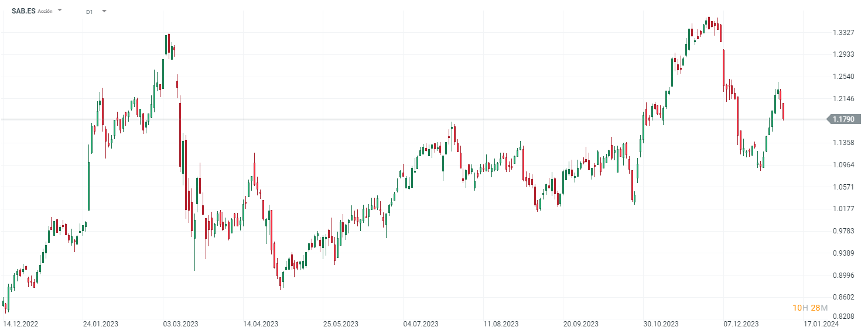Click the 20.09.2023 date marker

tap(580, 323)
